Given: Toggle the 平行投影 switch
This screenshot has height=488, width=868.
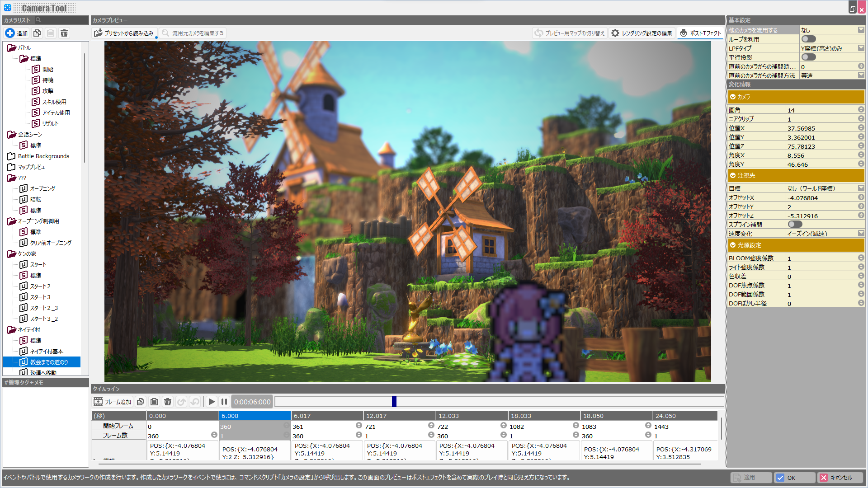Looking at the screenshot, I should 808,57.
